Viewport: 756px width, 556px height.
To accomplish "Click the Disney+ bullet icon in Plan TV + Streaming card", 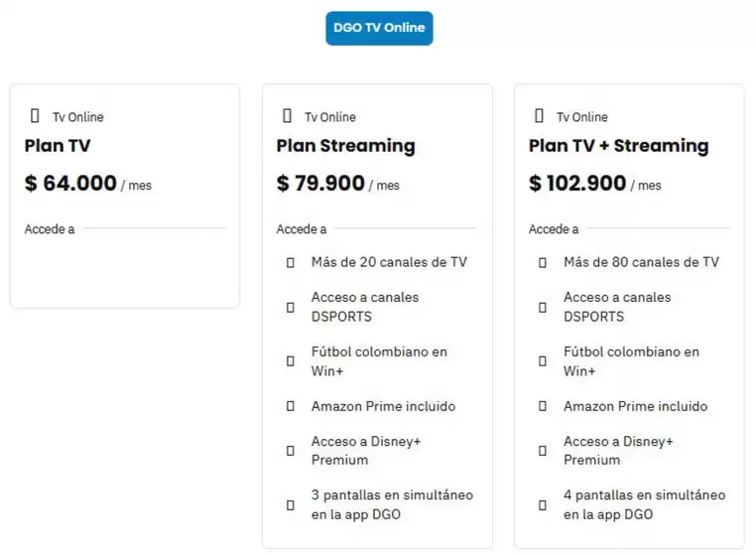I will (x=543, y=451).
